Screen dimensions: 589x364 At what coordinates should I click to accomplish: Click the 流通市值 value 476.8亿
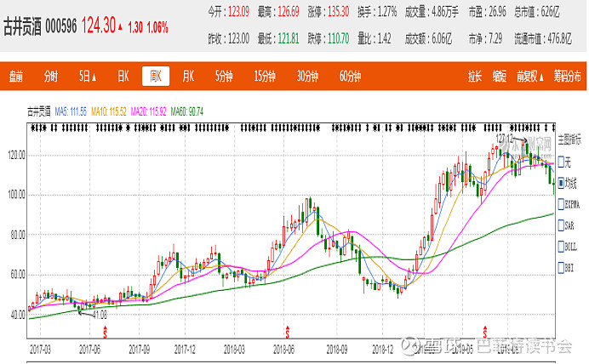pyautogui.click(x=560, y=38)
